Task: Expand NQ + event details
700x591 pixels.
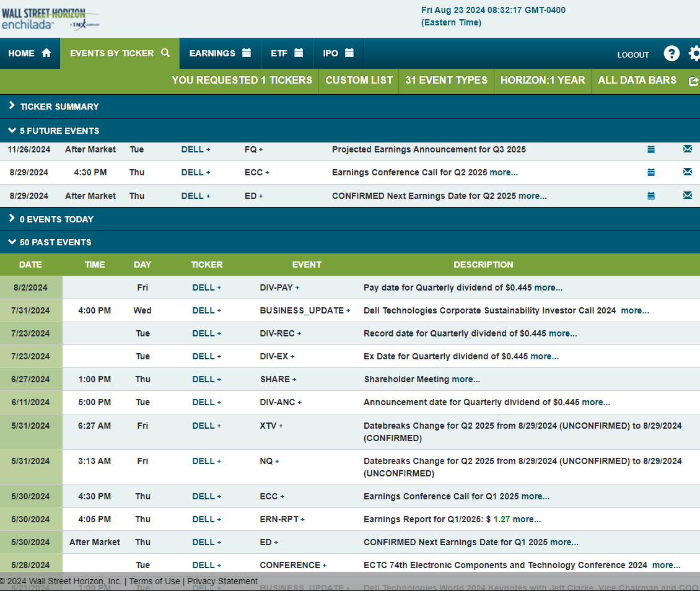Action: 269,461
